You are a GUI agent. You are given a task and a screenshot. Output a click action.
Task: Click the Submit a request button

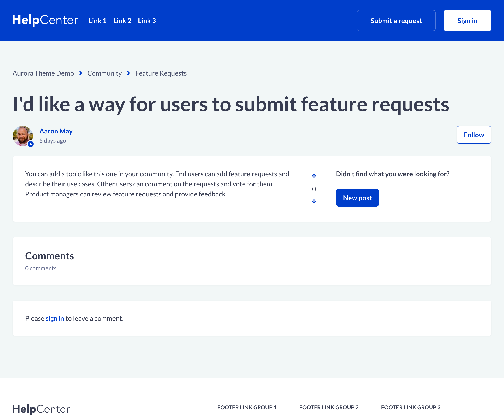click(396, 21)
